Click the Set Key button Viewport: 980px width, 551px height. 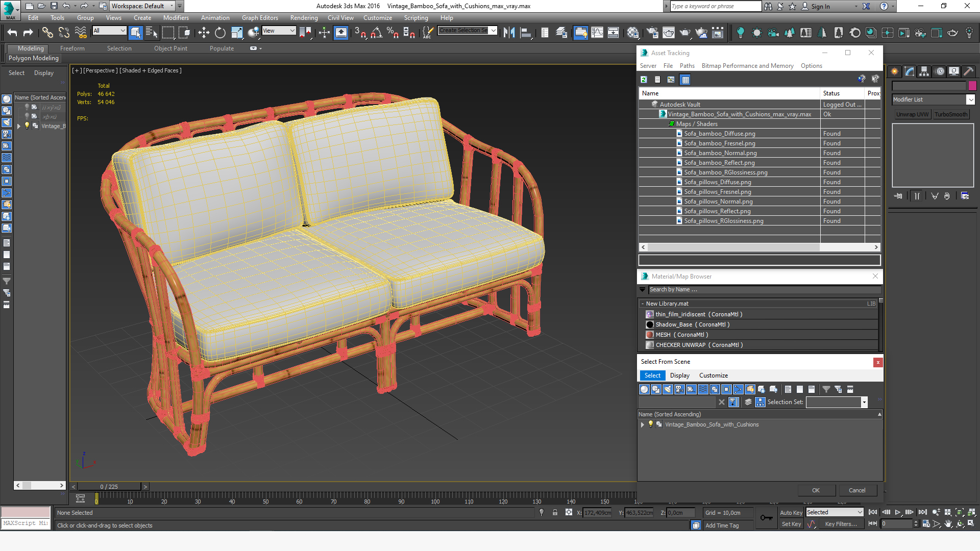click(x=791, y=524)
